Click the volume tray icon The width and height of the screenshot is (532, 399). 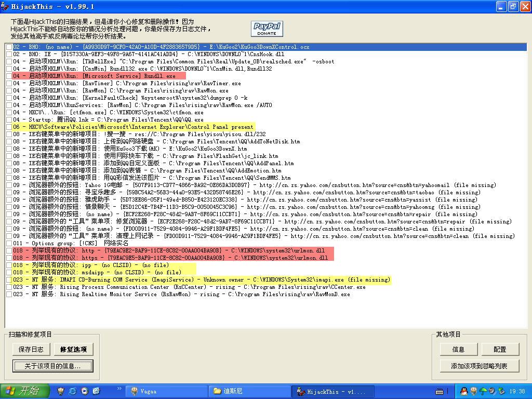[491, 392]
